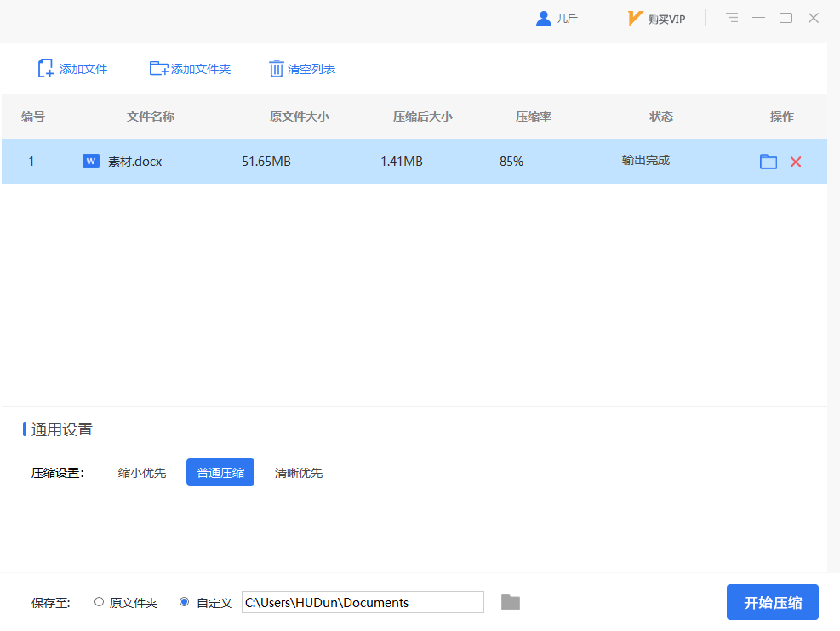Click the Word icon beside 素材.docx
Screen dimensions: 840x631
[91, 161]
